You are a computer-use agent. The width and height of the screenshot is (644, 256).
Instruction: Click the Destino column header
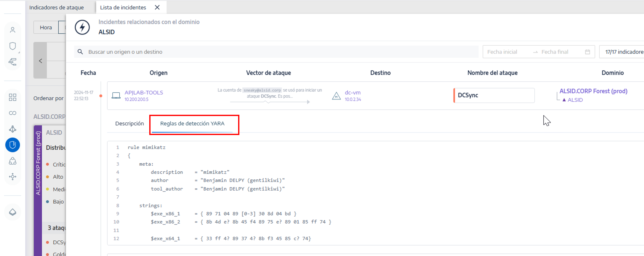pyautogui.click(x=380, y=73)
